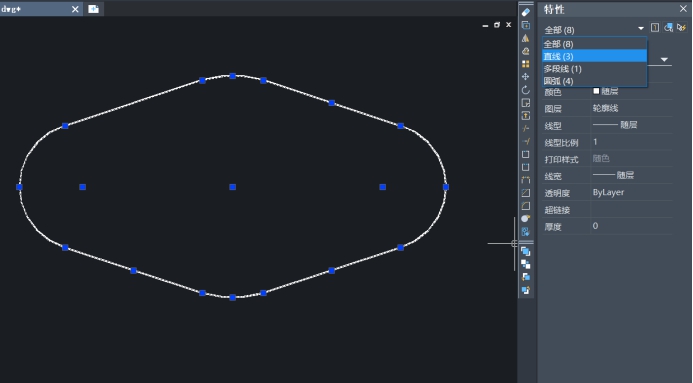Screen dimensions: 693x383
Task: Click the Bring to Front draw-order icon
Action: (x=525, y=252)
